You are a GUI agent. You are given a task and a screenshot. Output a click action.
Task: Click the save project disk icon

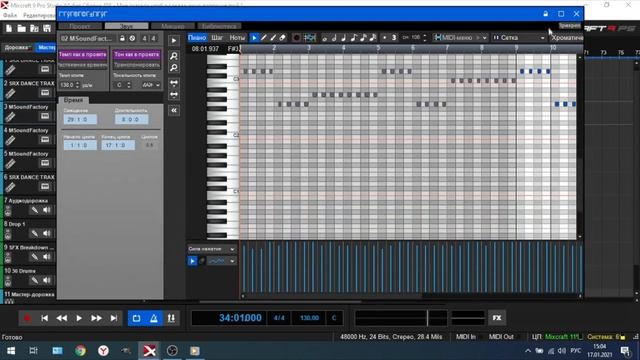click(47, 28)
